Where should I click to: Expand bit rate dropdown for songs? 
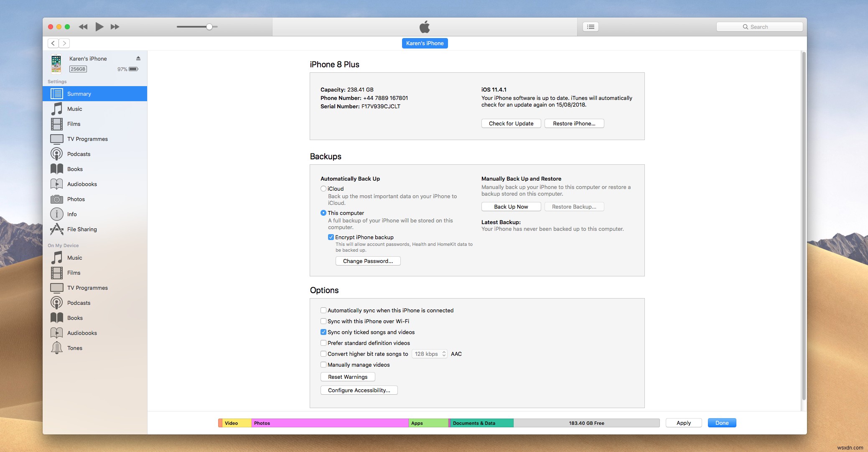pyautogui.click(x=431, y=353)
